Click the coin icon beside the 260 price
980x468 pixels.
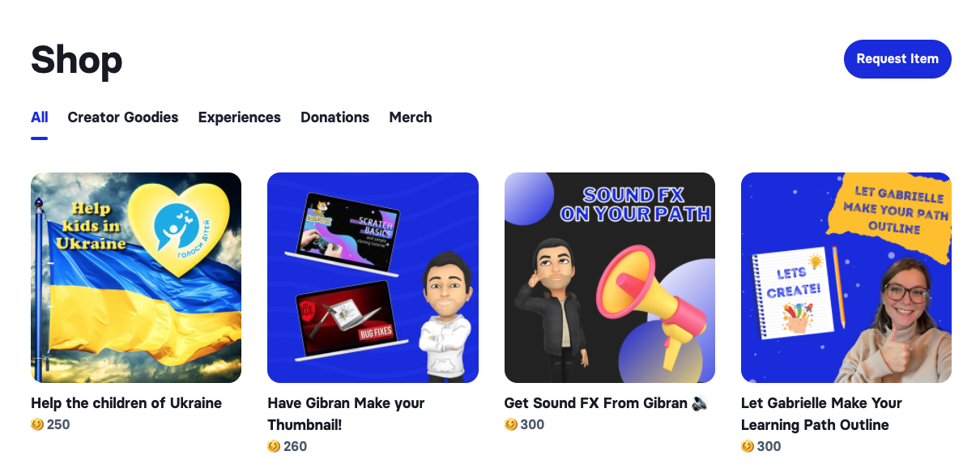(x=274, y=446)
